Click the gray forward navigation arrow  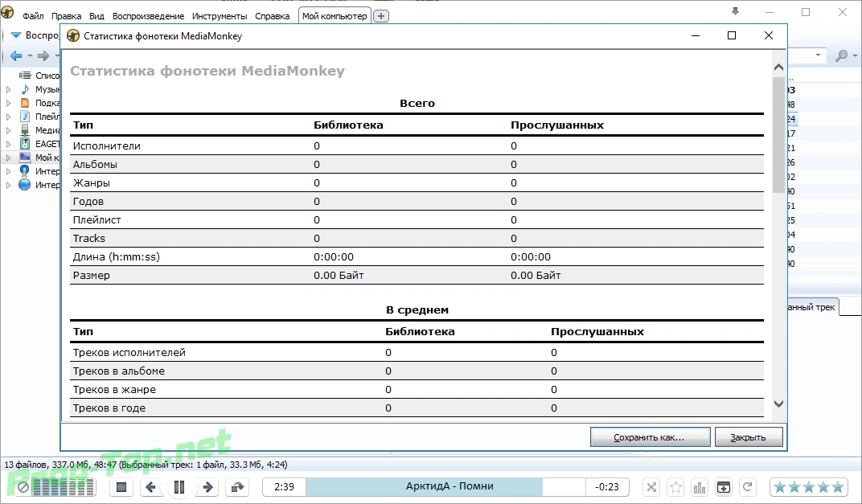pyautogui.click(x=43, y=55)
